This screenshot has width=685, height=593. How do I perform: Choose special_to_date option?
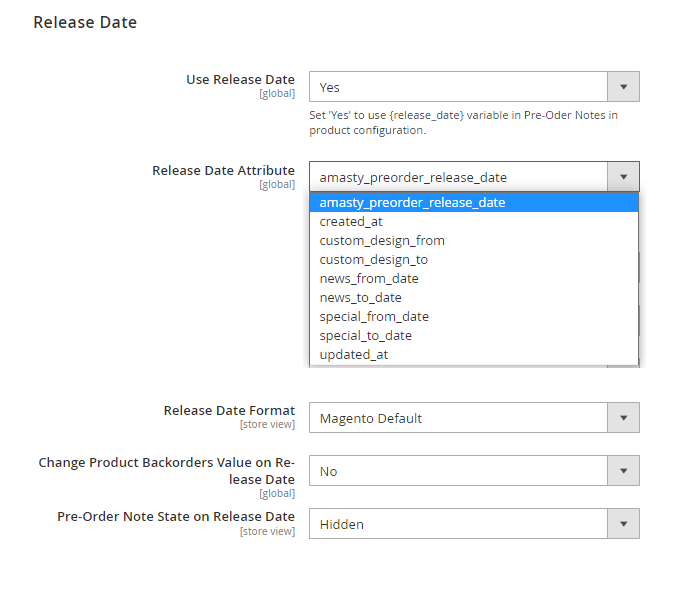point(365,335)
